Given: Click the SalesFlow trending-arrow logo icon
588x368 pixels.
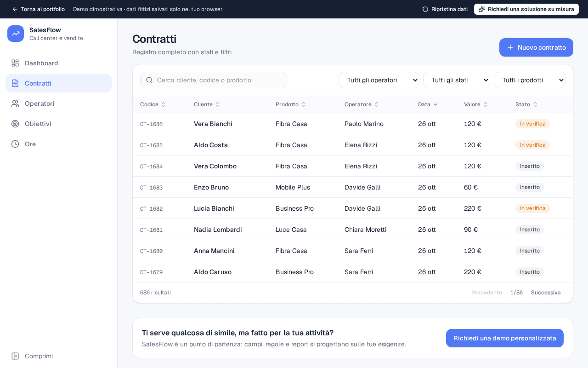Looking at the screenshot, I should [16, 34].
